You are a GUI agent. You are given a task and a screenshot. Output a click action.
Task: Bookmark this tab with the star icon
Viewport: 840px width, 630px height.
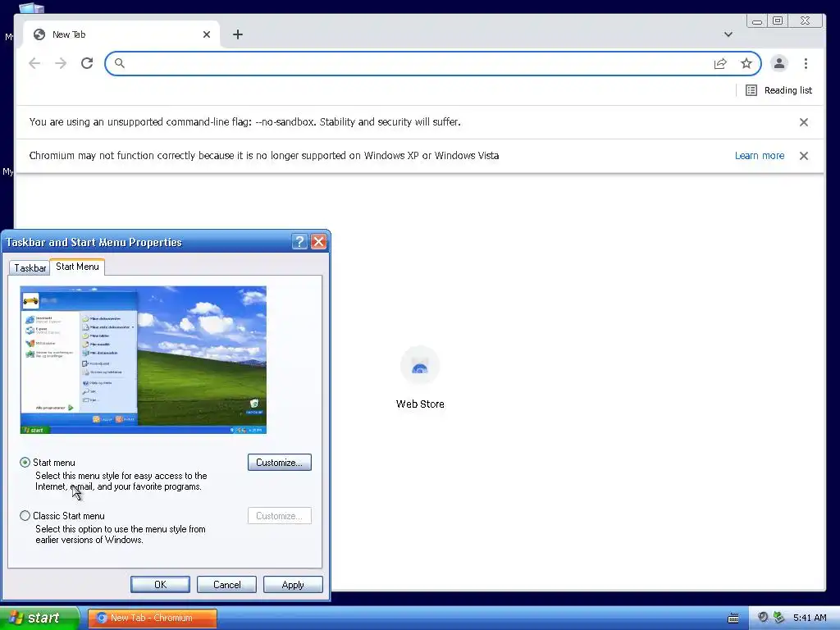(x=746, y=64)
